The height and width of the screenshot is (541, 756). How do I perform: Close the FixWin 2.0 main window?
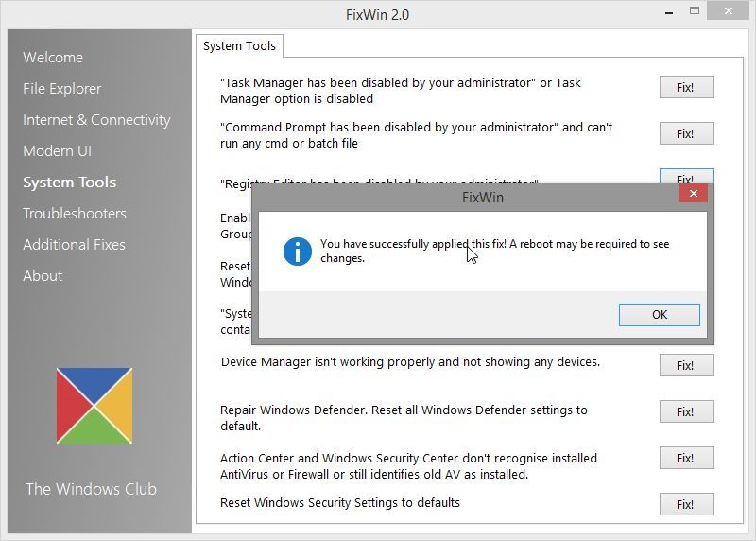pos(728,10)
